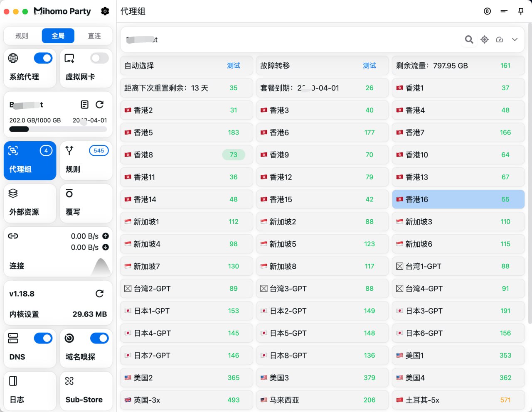This screenshot has width=532, height=412.
Task: Click the virtual NIC card icon
Action: click(69, 58)
